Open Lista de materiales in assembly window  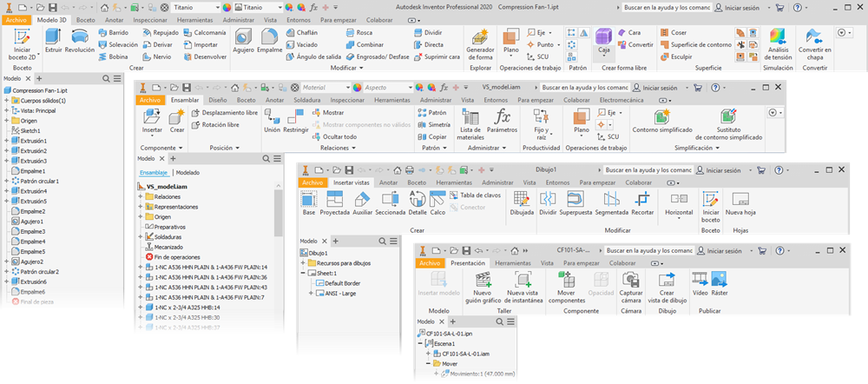pos(470,125)
